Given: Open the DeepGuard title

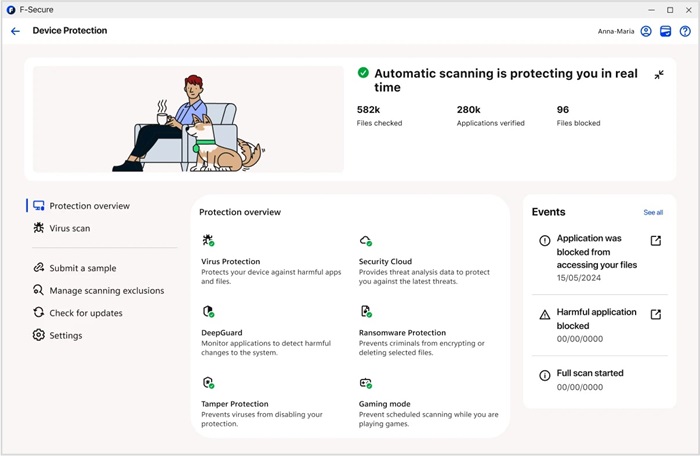Looking at the screenshot, I should [x=222, y=333].
